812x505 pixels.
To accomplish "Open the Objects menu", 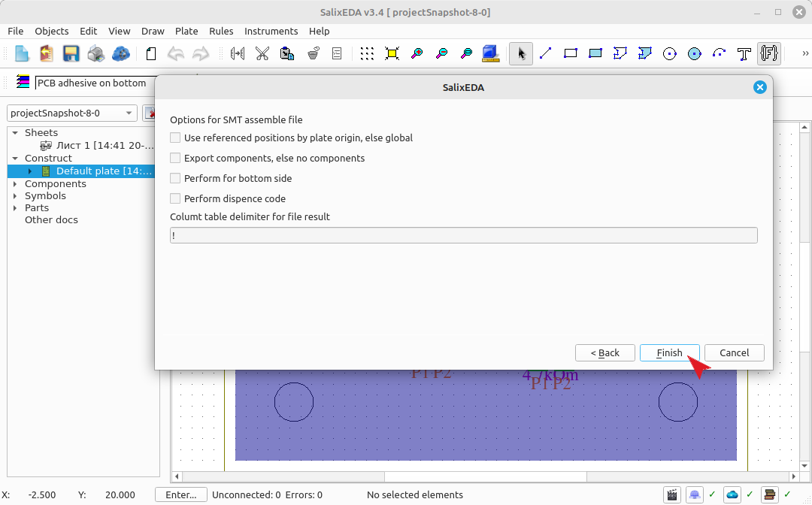I will [51, 31].
